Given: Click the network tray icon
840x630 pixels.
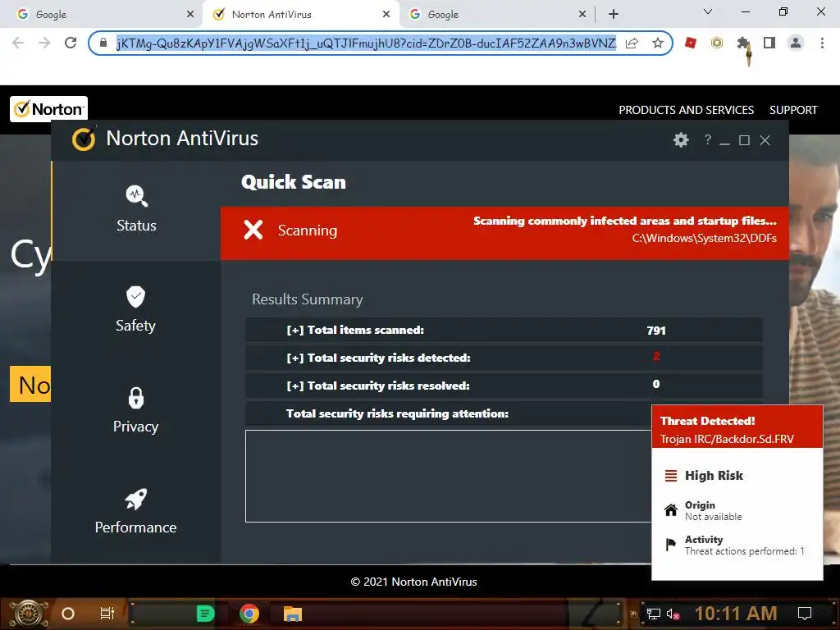Looking at the screenshot, I should click(654, 614).
